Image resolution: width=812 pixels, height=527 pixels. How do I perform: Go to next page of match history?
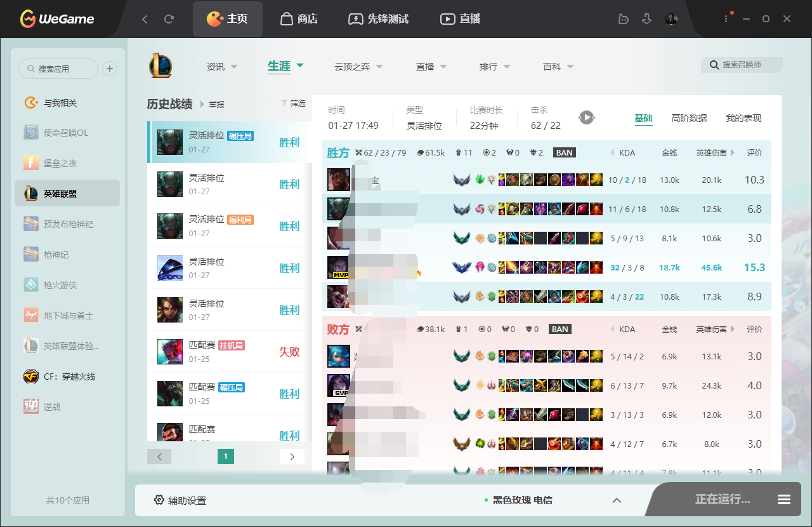click(292, 457)
